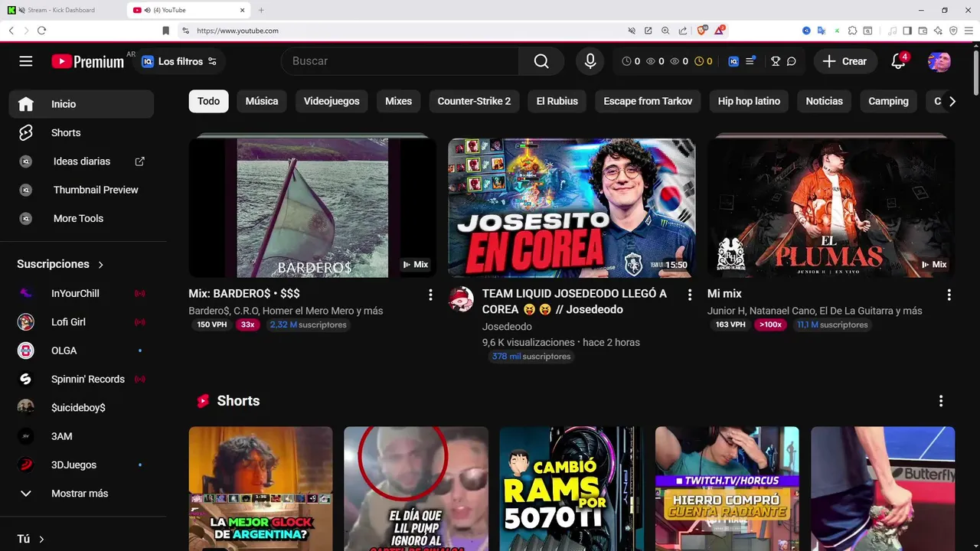Open the YouTube hamburger guide menu
Image resolution: width=980 pixels, height=551 pixels.
coord(26,61)
